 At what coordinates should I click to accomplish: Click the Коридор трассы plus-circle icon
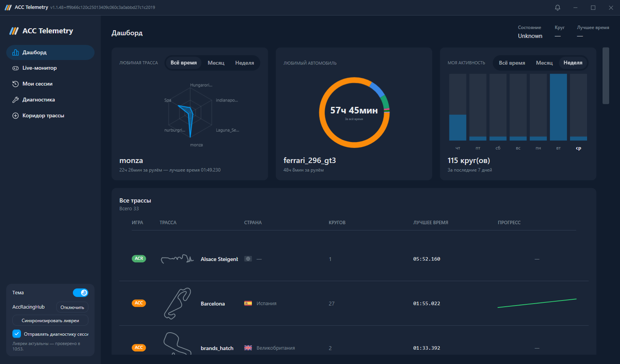coord(15,116)
